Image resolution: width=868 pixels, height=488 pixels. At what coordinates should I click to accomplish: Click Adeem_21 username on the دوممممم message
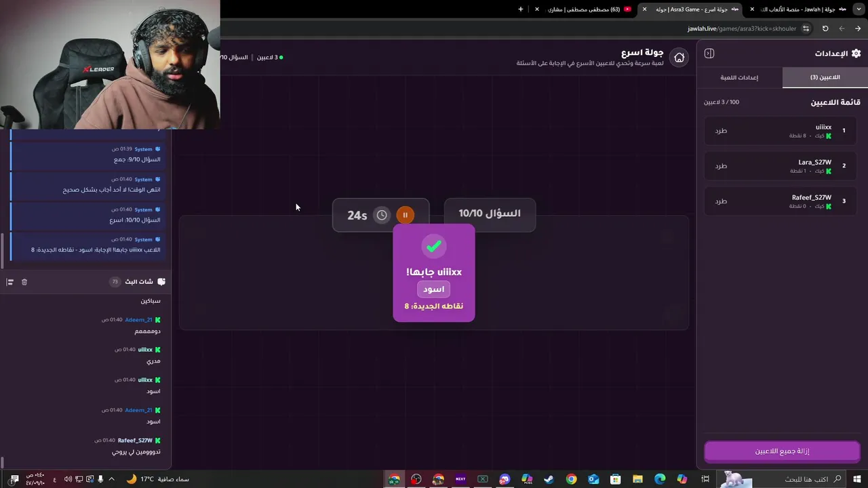(139, 319)
